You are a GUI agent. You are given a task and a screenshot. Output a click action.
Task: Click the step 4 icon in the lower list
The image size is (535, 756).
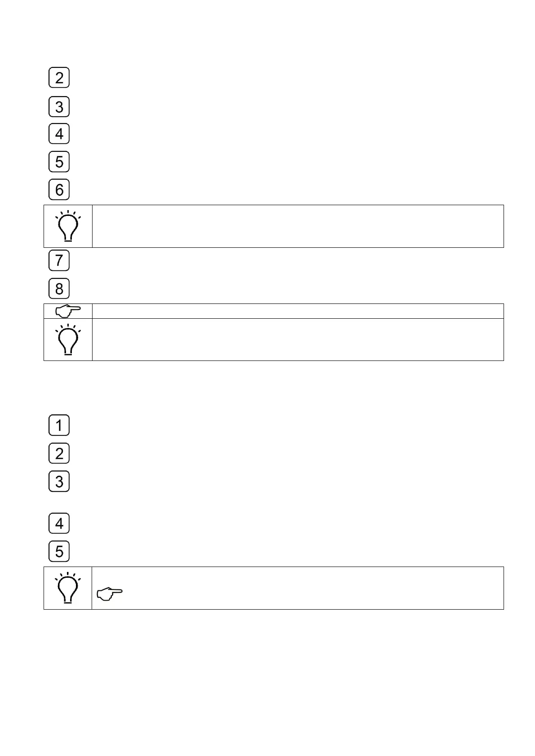[x=59, y=523]
